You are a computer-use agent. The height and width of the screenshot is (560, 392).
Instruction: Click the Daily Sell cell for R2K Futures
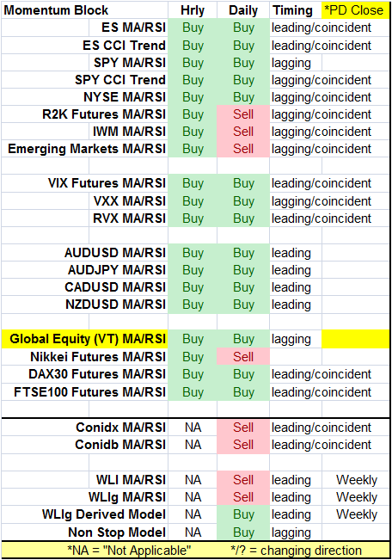pyautogui.click(x=243, y=114)
